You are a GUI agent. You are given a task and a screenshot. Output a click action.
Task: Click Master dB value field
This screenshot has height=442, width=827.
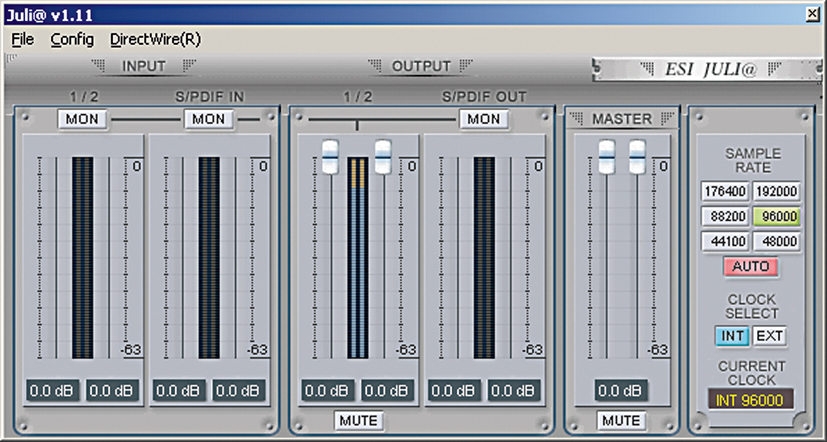coord(621,391)
